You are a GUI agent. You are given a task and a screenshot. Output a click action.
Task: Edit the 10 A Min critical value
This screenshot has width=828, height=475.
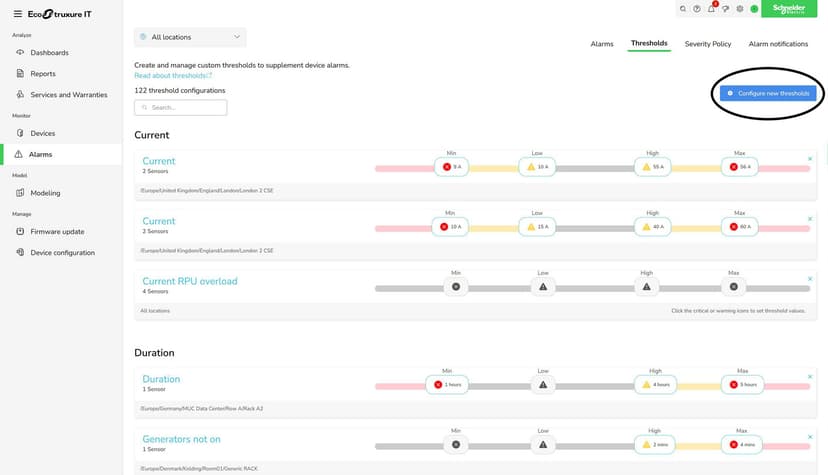pos(450,227)
